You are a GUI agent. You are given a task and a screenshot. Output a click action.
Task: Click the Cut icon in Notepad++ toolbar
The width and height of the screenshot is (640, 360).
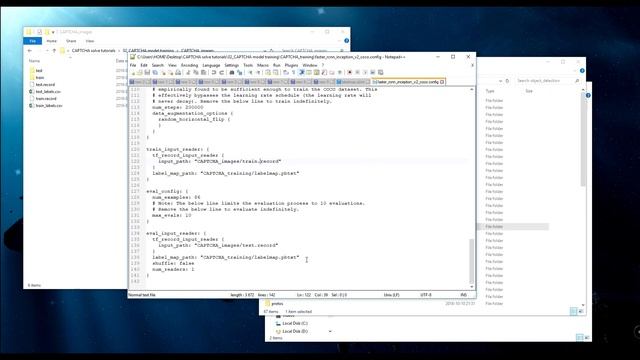pyautogui.click(x=189, y=72)
